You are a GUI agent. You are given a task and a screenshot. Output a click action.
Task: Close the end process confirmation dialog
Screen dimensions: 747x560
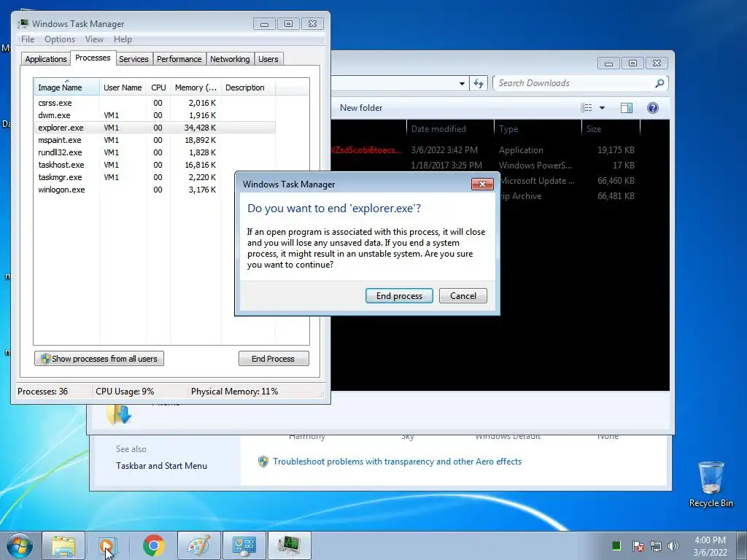point(482,184)
